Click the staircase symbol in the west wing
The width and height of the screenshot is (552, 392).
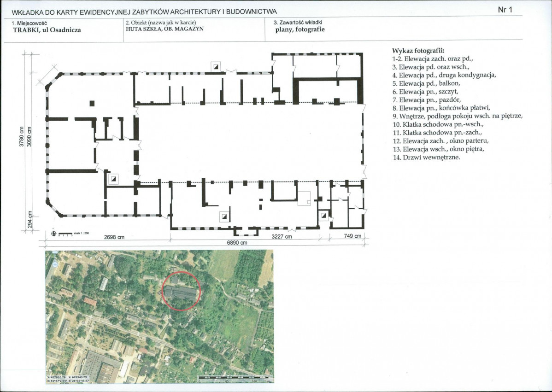tap(112, 179)
